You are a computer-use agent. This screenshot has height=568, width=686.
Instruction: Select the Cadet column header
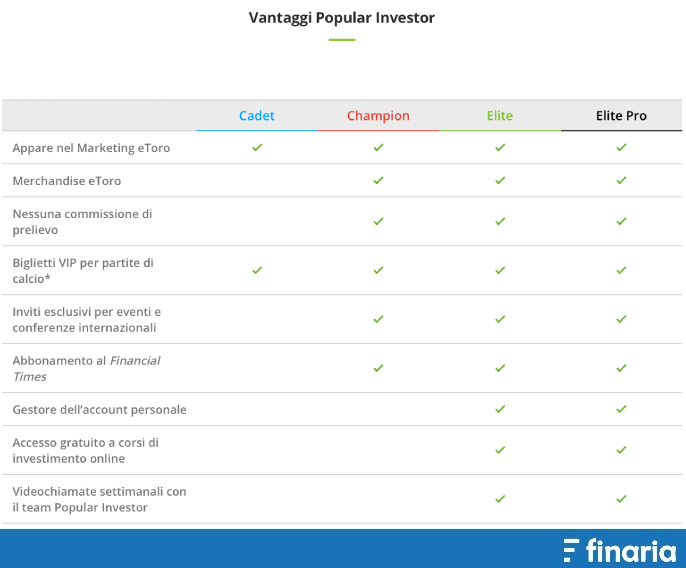[x=257, y=116]
